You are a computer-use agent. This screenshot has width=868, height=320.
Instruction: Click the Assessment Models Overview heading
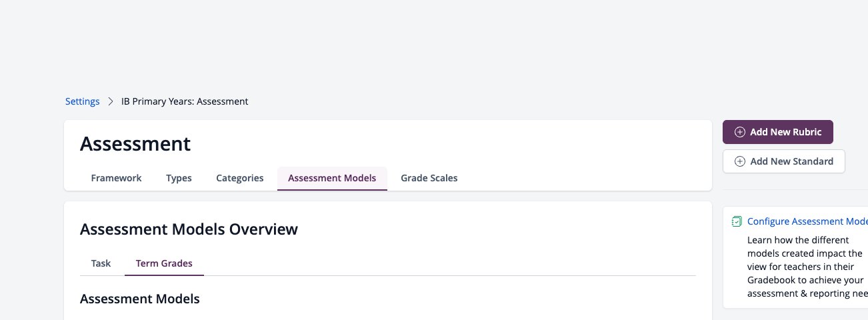(x=189, y=229)
